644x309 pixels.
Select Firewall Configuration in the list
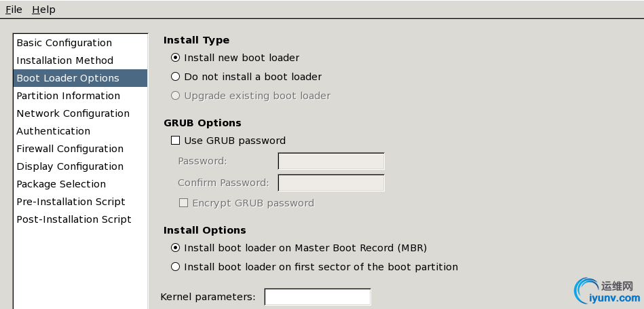pos(70,149)
